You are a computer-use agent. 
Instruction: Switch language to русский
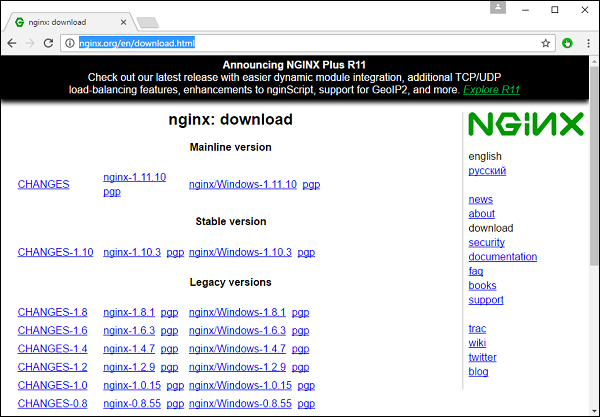click(487, 171)
